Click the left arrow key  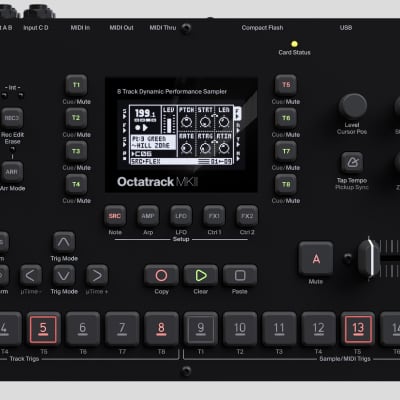point(31,276)
